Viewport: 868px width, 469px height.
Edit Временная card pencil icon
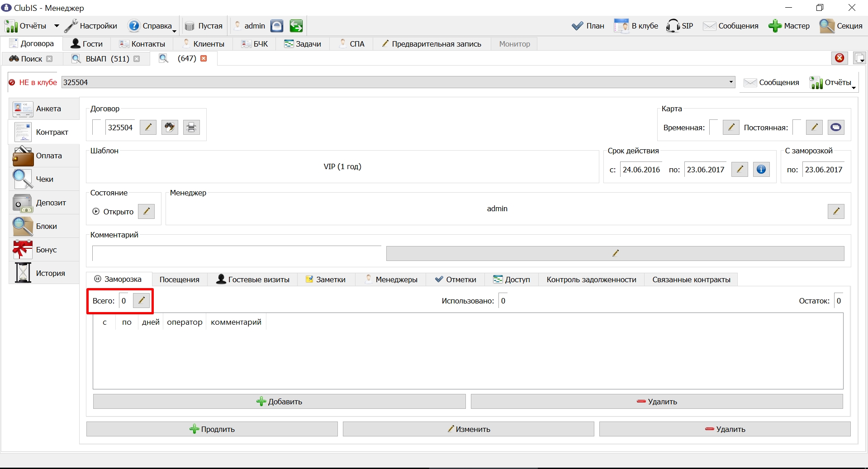[x=731, y=128]
